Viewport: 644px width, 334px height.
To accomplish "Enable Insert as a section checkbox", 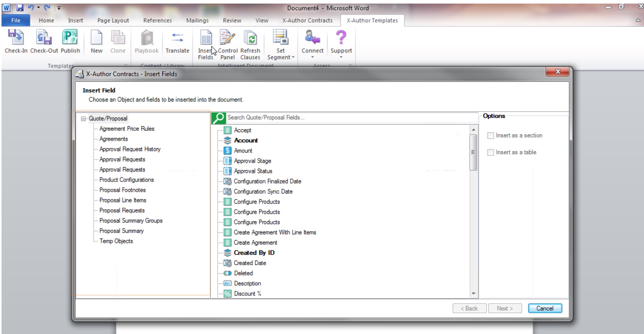I will (490, 135).
